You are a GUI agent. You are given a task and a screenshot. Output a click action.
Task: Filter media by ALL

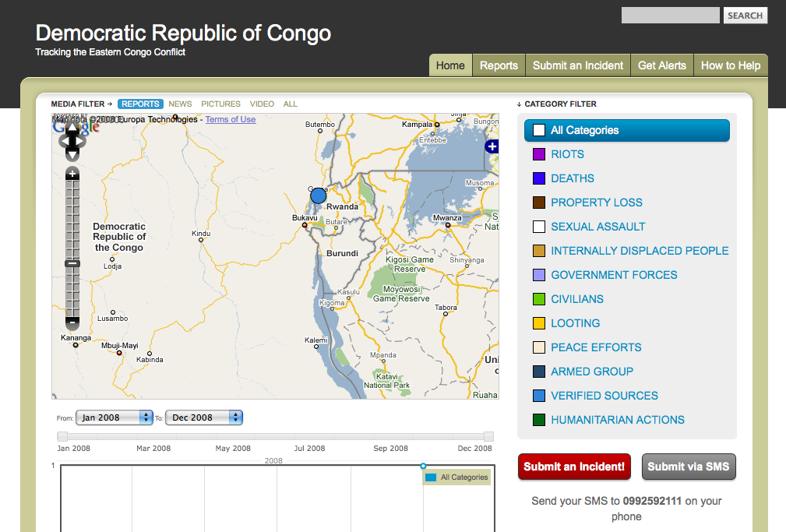click(291, 104)
